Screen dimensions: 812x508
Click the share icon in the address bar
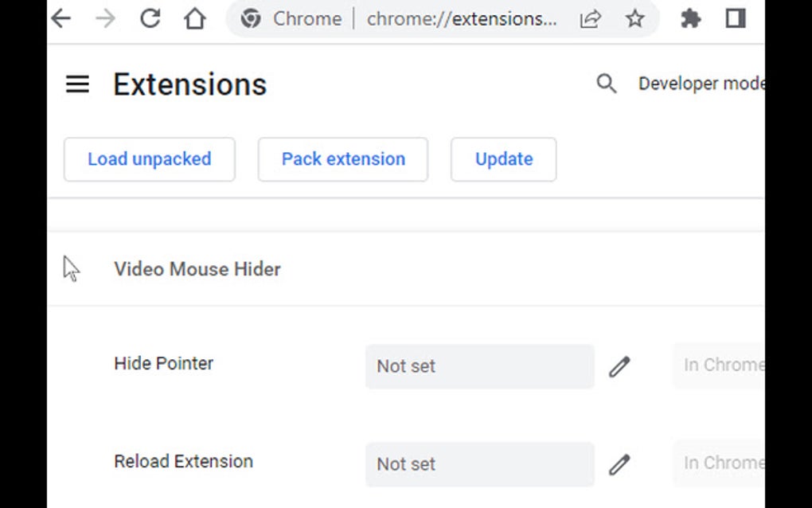pos(590,18)
